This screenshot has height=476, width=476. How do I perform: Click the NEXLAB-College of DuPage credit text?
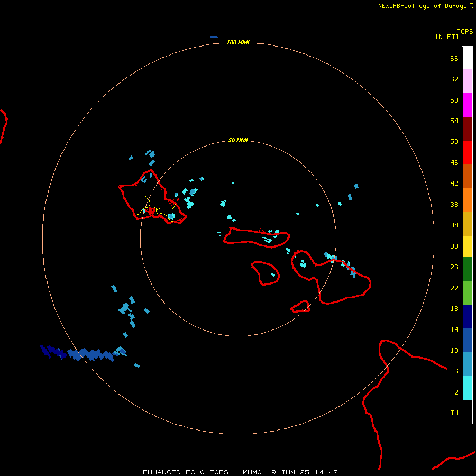pos(425,6)
